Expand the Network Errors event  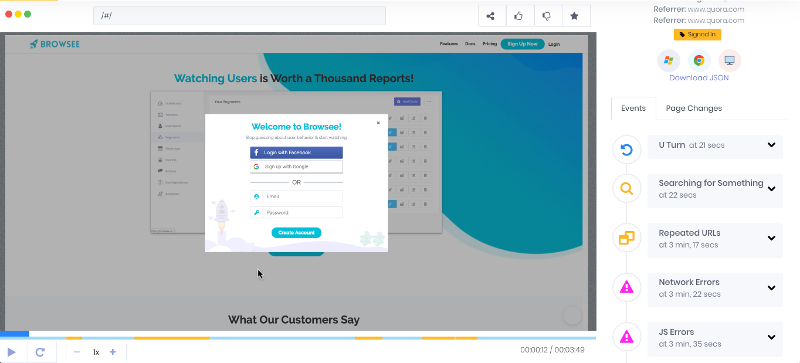point(771,287)
